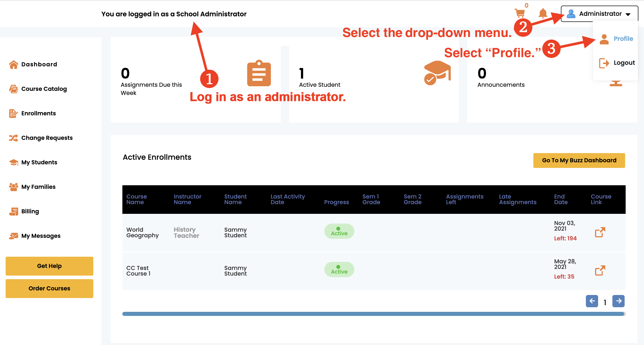Click the My Messages envelope icon
The image size is (644, 345).
[14, 236]
